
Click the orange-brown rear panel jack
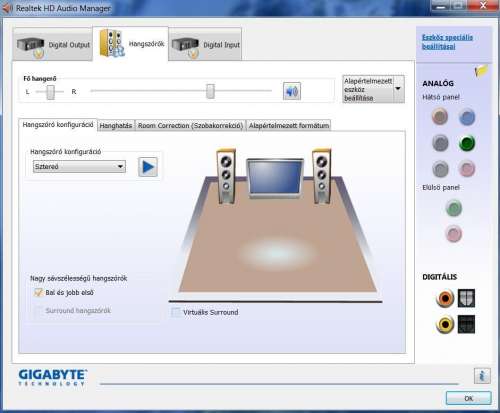point(440,117)
